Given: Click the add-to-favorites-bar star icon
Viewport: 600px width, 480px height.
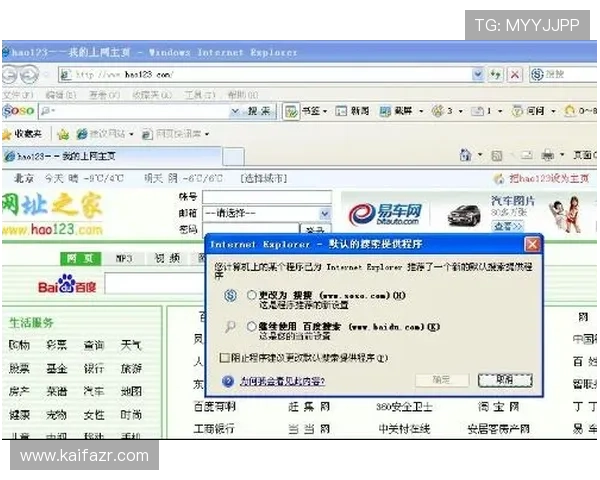Looking at the screenshot, I should (x=63, y=134).
